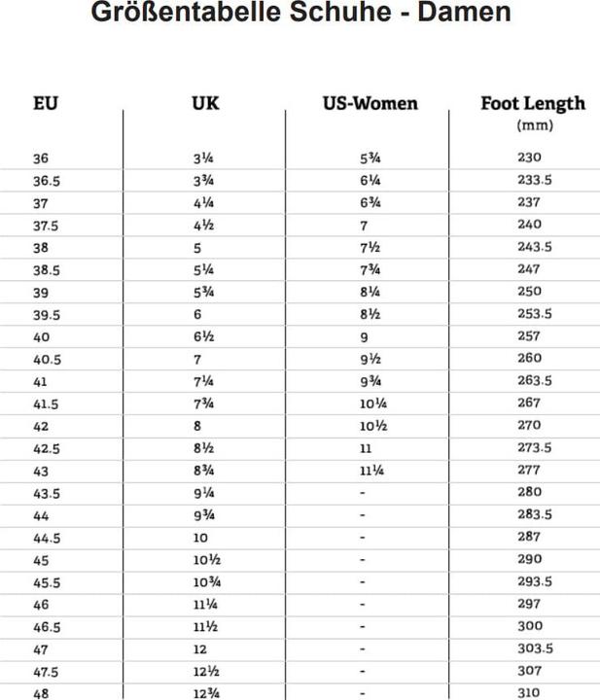Select EU size 48 cell
600x700 pixels.
pos(41,694)
